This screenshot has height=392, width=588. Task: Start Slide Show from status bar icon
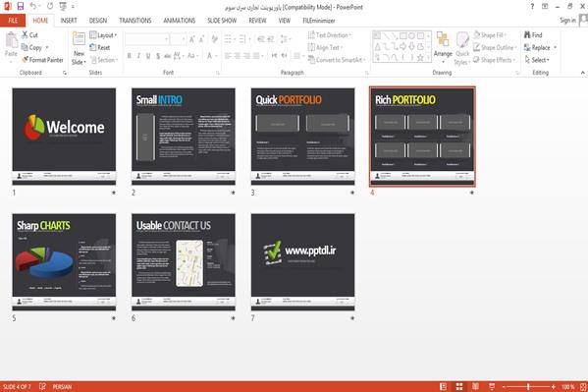point(492,387)
